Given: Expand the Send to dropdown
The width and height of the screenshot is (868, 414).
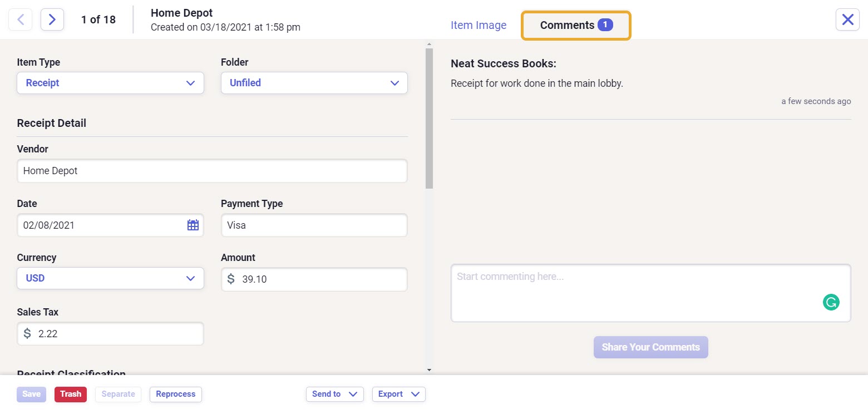Looking at the screenshot, I should point(334,393).
